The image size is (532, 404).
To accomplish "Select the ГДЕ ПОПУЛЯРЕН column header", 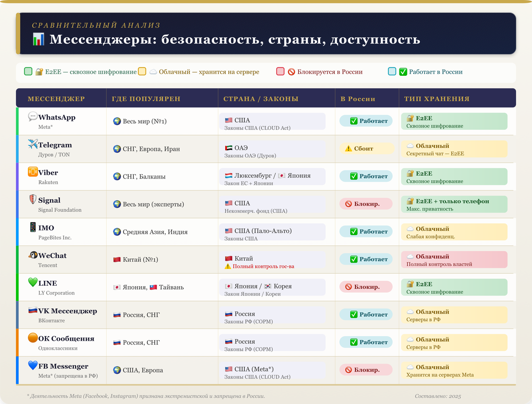I will coord(146,99).
